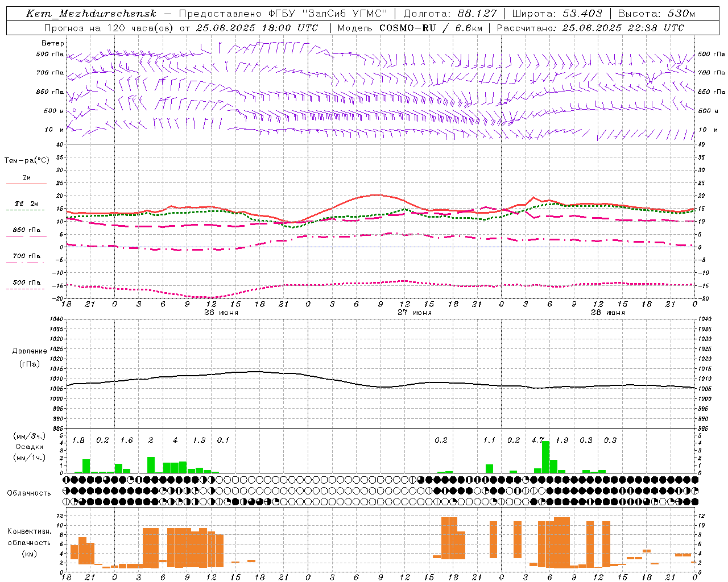Click the 1.3 precipitation total
The width and height of the screenshot is (728, 582).
[x=199, y=440]
